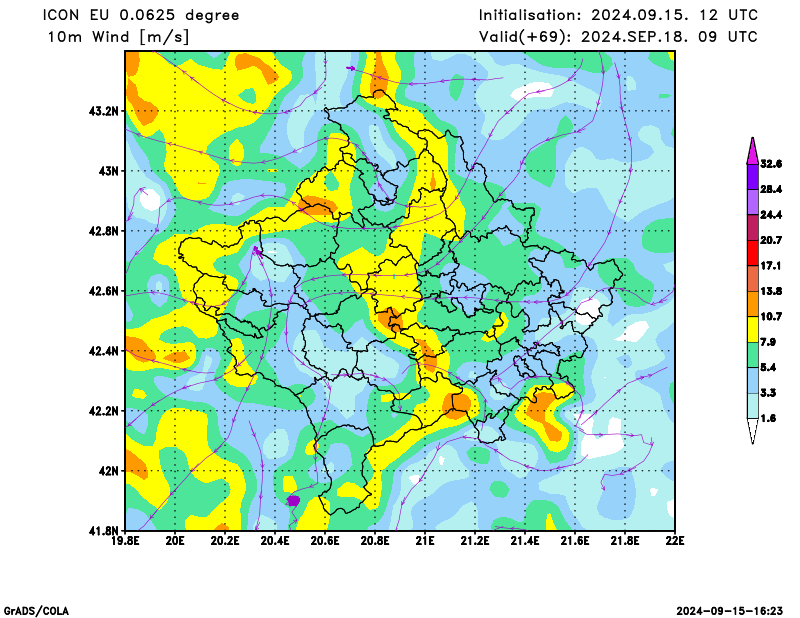Select the 22E longitude label
800x618 pixels.
point(675,540)
